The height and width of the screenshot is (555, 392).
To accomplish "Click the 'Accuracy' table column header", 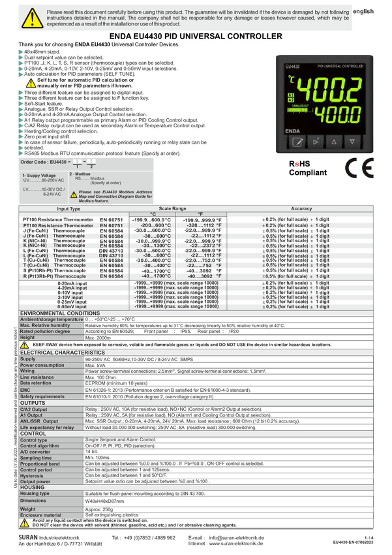I will 301,208.
